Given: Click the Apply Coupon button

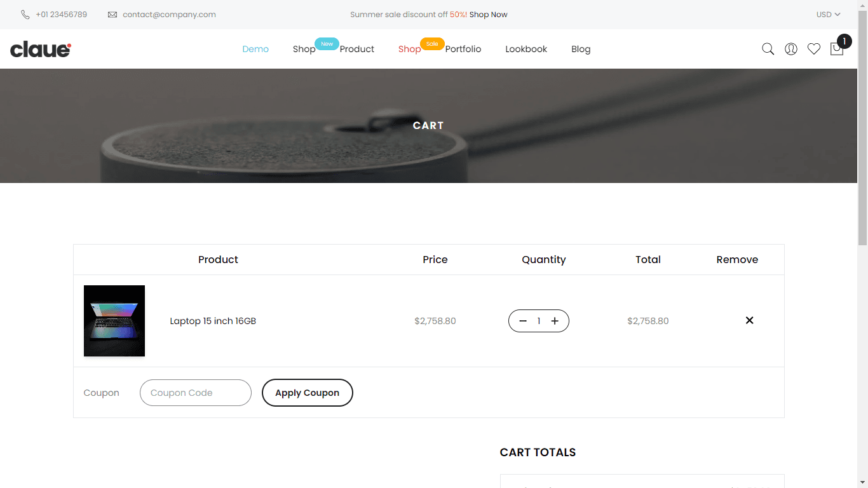Looking at the screenshot, I should pyautogui.click(x=308, y=393).
